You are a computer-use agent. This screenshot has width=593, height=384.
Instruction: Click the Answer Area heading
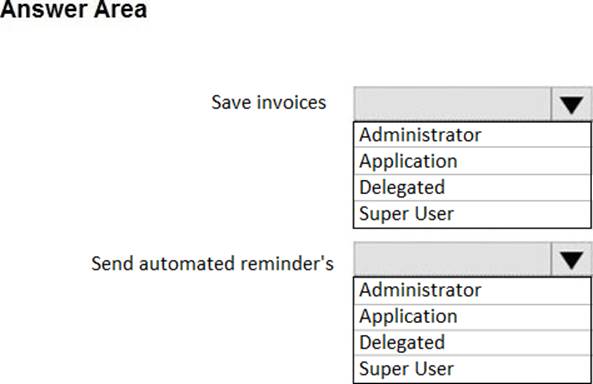tap(73, 9)
